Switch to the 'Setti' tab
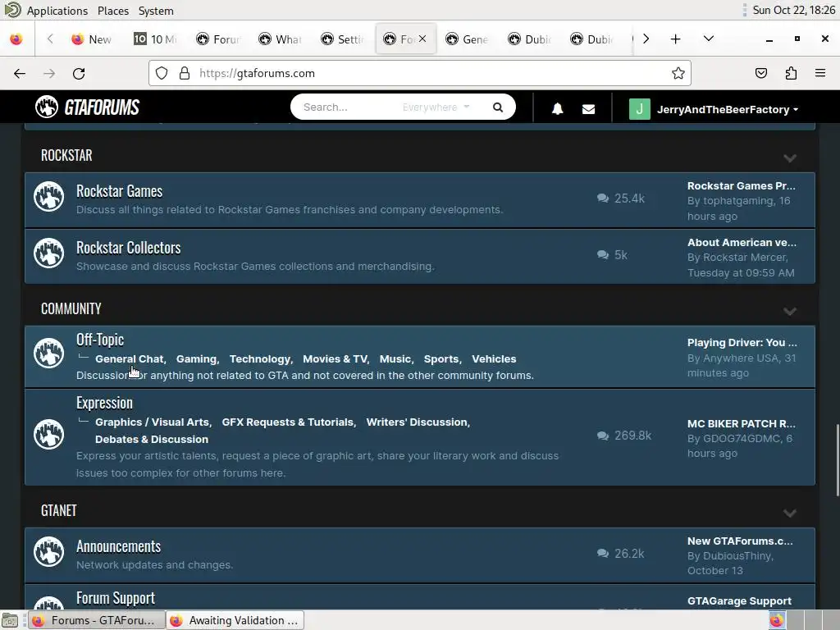Viewport: 840px width, 630px height. (343, 39)
